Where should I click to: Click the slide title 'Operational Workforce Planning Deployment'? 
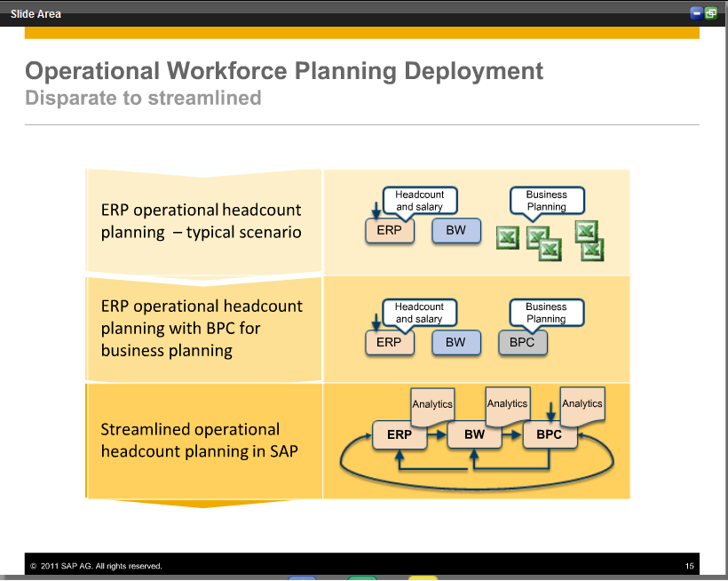coord(284,71)
